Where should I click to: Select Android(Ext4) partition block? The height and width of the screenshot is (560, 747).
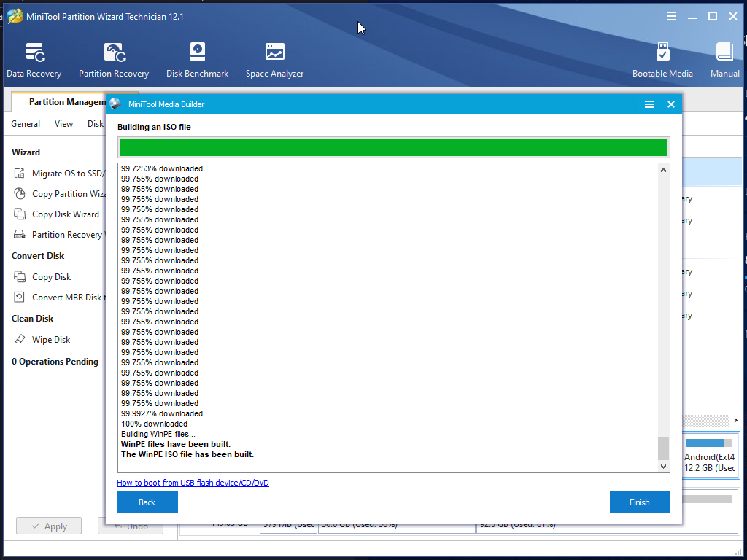point(710,455)
